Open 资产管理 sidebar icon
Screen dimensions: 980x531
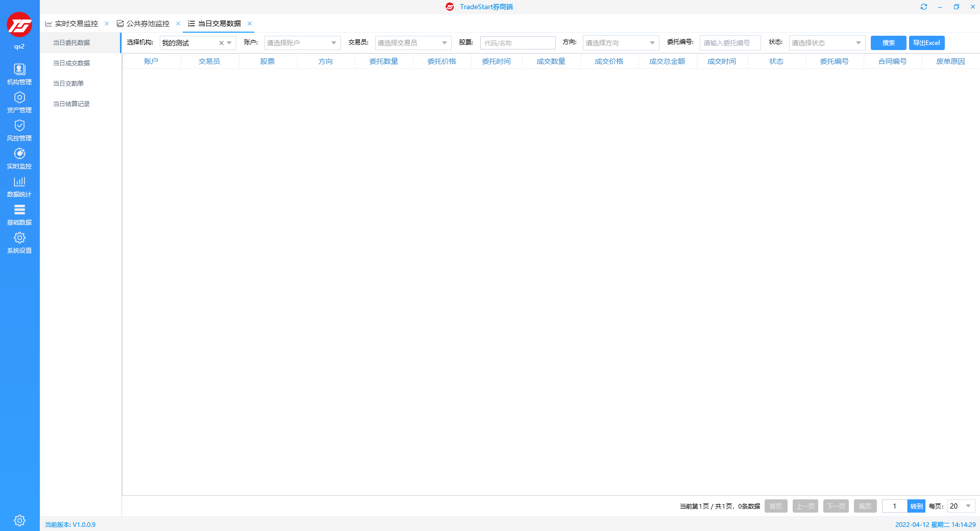pyautogui.click(x=19, y=102)
